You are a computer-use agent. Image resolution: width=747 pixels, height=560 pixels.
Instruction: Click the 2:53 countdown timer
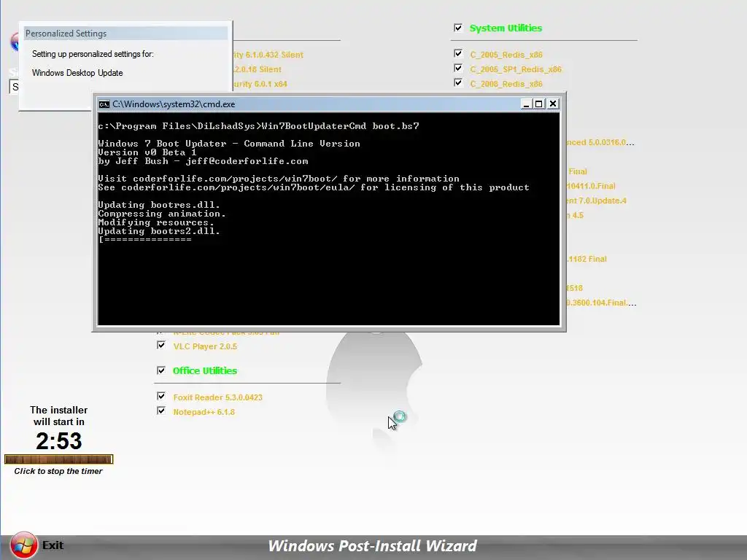pos(58,441)
